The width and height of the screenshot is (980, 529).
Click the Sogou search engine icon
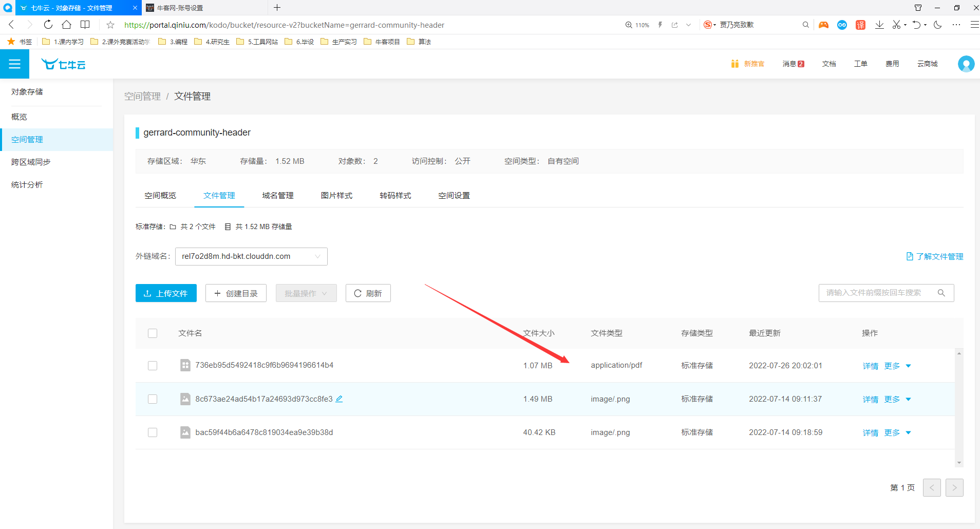tap(708, 25)
